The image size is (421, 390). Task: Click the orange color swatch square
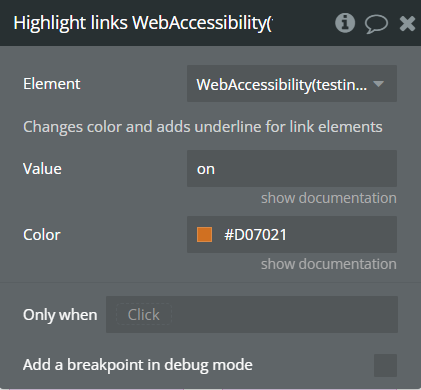click(204, 234)
